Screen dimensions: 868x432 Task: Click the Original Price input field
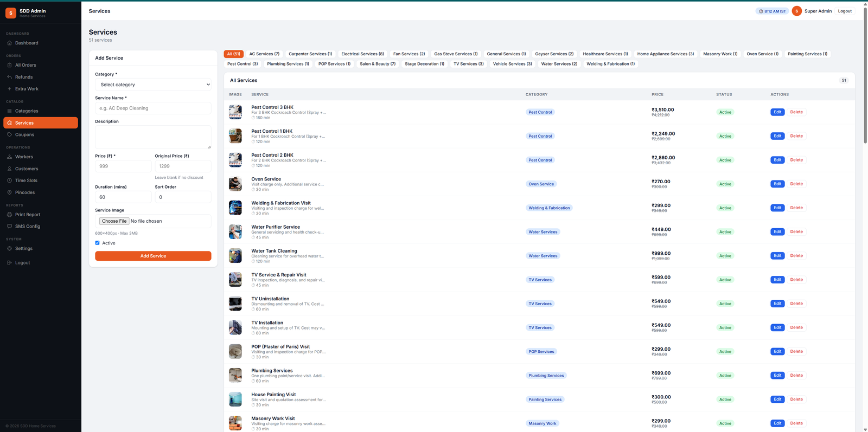point(183,166)
